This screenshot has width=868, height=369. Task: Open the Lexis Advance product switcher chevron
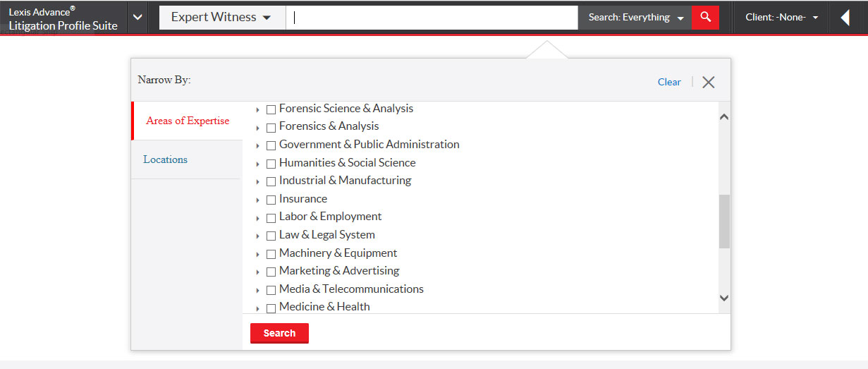tap(138, 17)
